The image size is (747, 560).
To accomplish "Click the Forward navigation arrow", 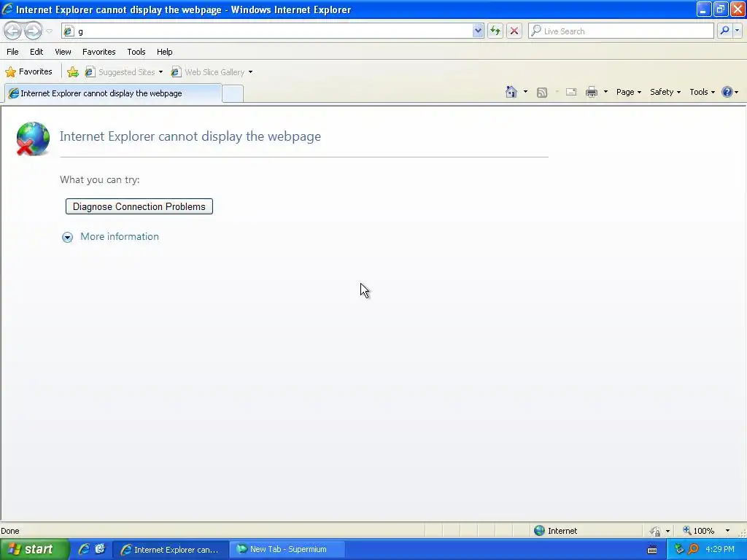I will 33,31.
